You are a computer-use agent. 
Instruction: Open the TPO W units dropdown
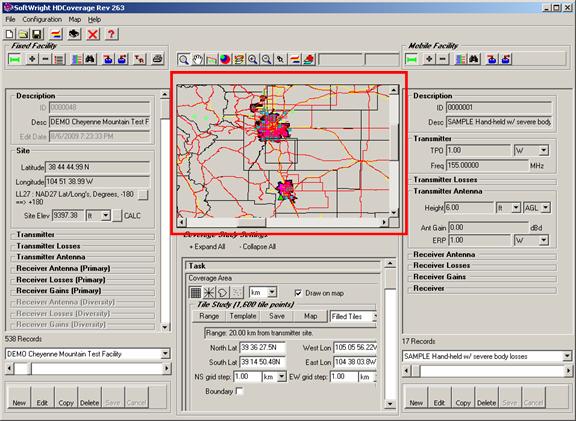[544, 150]
